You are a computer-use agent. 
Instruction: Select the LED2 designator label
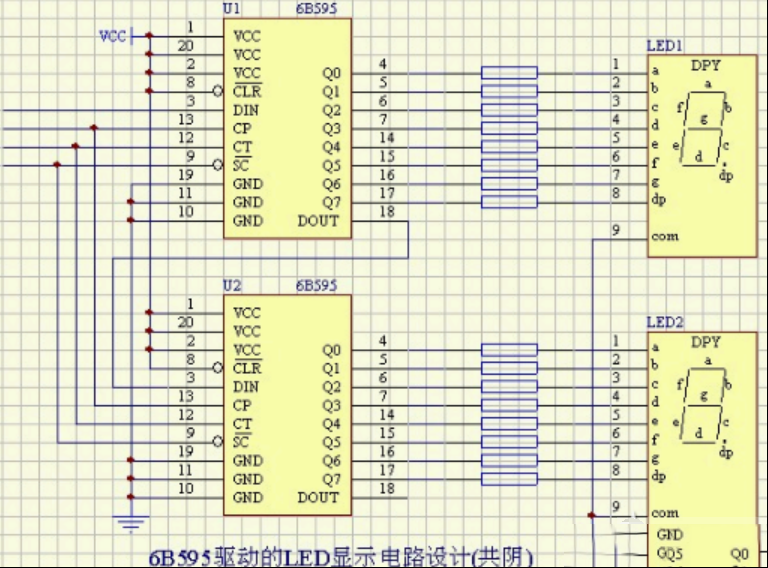(x=665, y=322)
